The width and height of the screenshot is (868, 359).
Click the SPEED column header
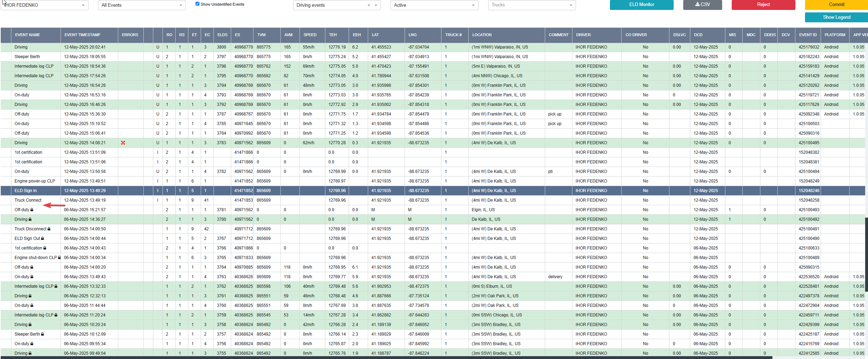click(310, 35)
